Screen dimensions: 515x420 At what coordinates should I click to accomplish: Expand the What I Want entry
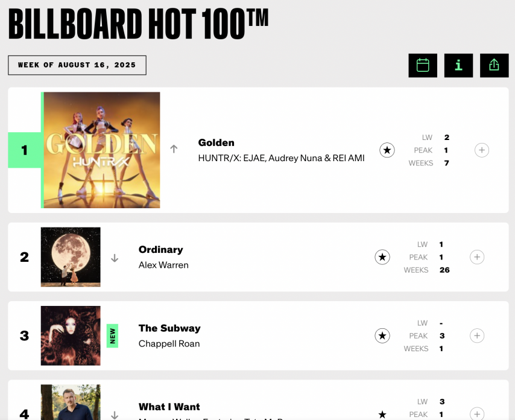click(x=476, y=414)
